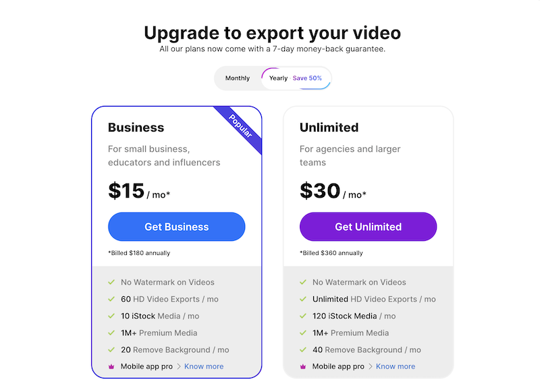Image resolution: width=540 pixels, height=392 pixels.
Task: Click the Get Unlimited button
Action: pyautogui.click(x=368, y=227)
